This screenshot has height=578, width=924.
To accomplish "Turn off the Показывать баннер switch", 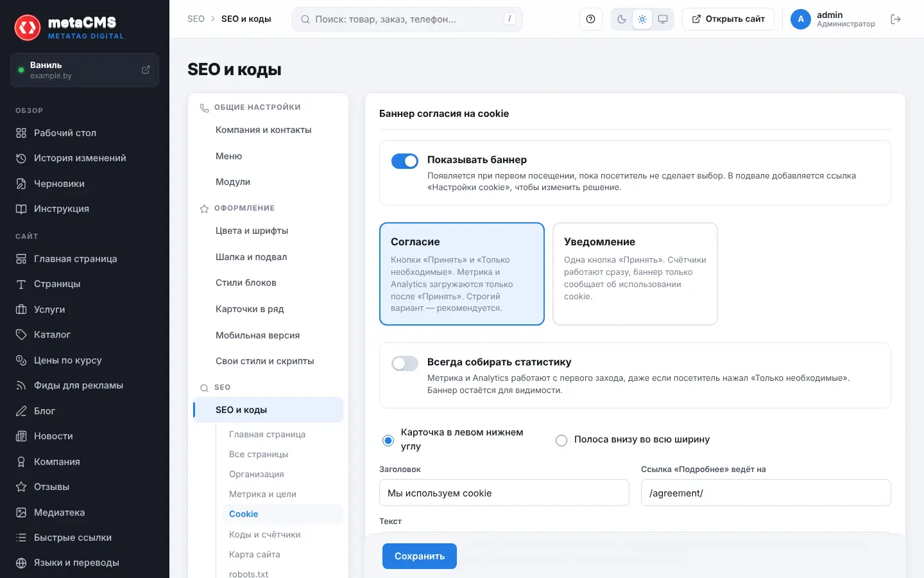I will 405,161.
